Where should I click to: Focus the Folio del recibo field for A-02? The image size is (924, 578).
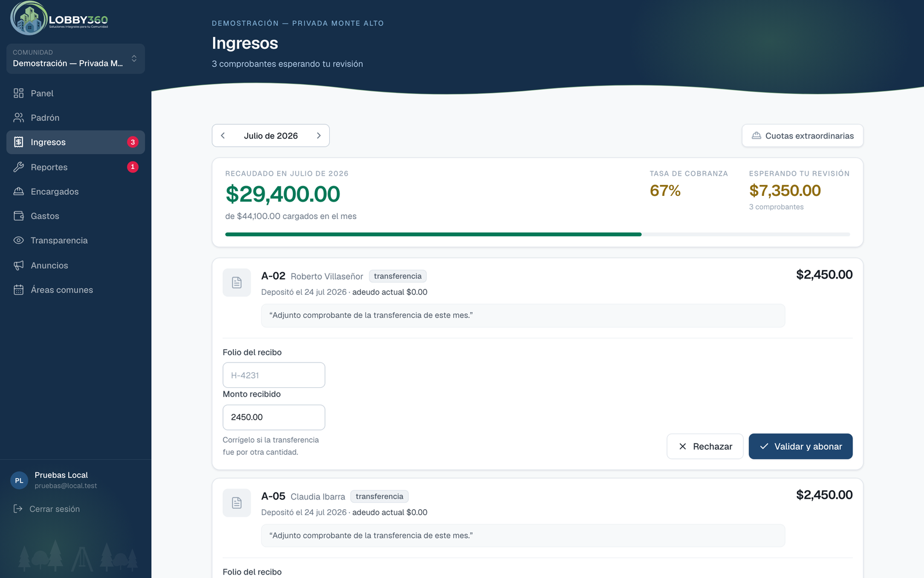(274, 375)
